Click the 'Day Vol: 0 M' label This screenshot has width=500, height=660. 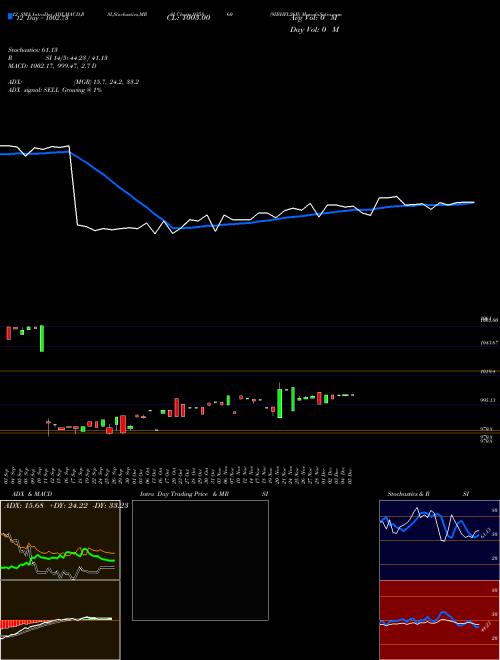pyautogui.click(x=314, y=29)
